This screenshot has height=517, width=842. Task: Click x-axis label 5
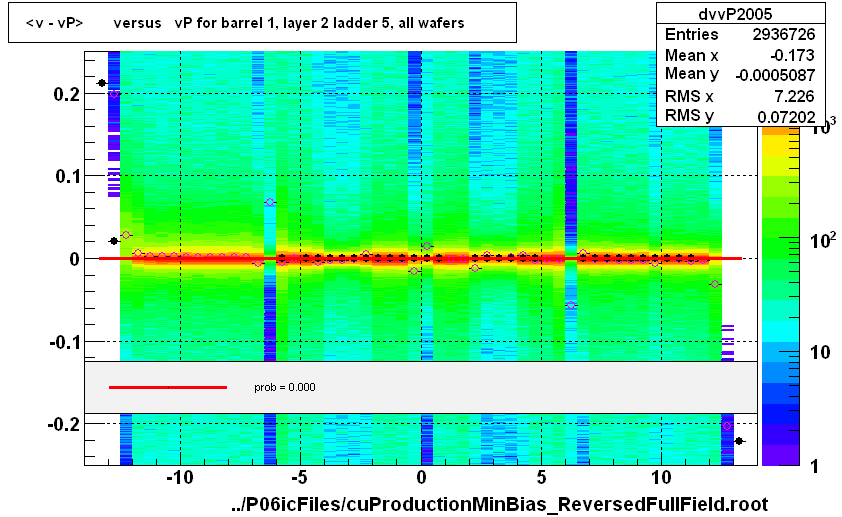click(541, 477)
